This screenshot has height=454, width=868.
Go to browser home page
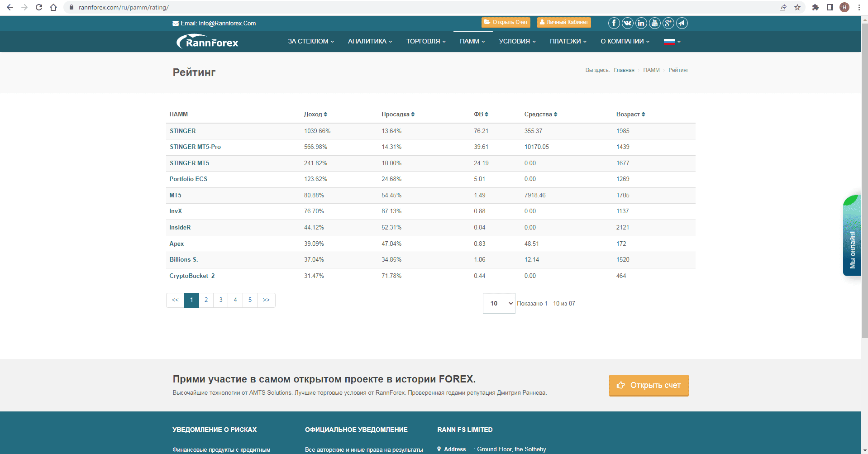[x=53, y=7]
